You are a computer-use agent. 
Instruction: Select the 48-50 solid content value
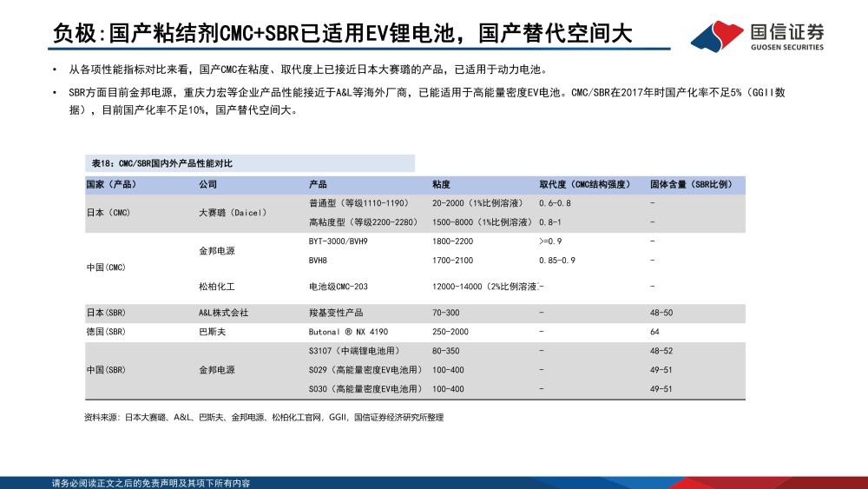coord(661,313)
